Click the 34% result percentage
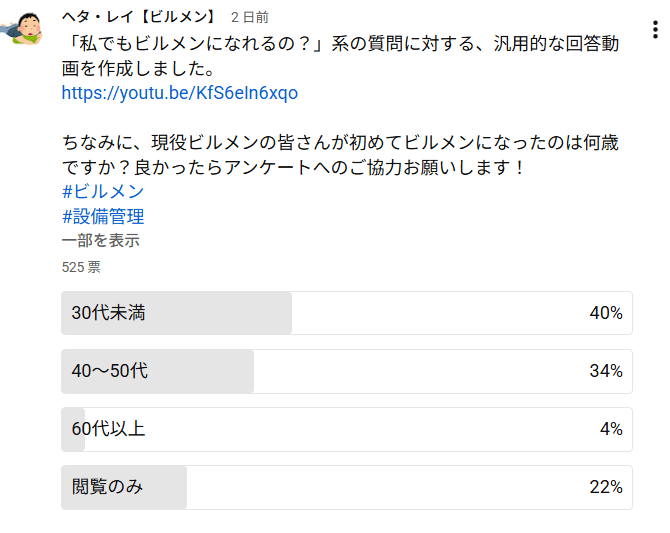Image resolution: width=670 pixels, height=533 pixels. point(606,371)
